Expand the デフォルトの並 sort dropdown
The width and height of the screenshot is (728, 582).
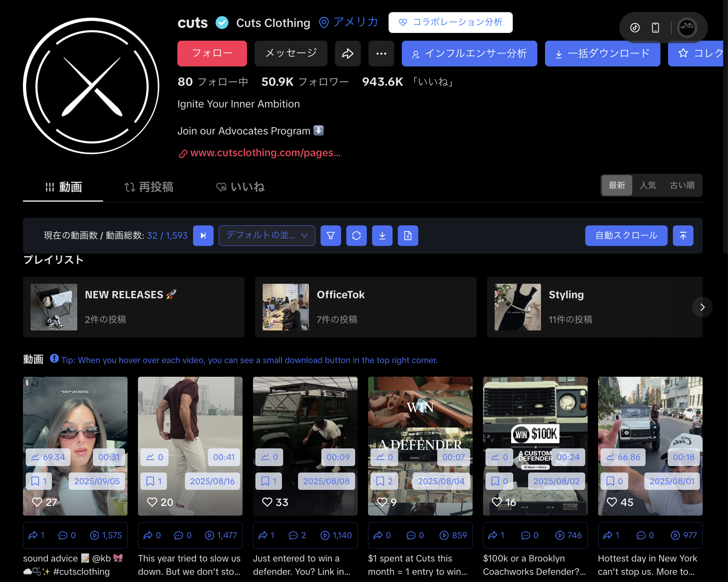(267, 235)
